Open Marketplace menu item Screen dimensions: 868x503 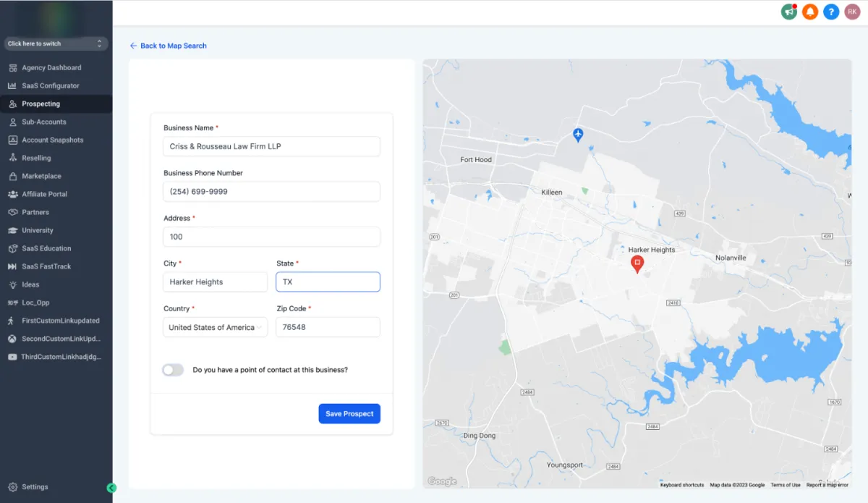coord(56,176)
